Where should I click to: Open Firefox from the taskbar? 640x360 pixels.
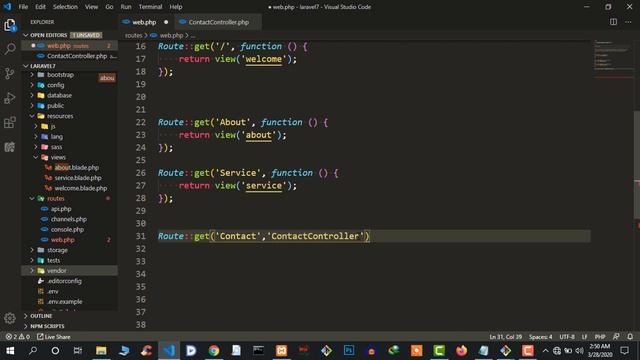pos(461,351)
